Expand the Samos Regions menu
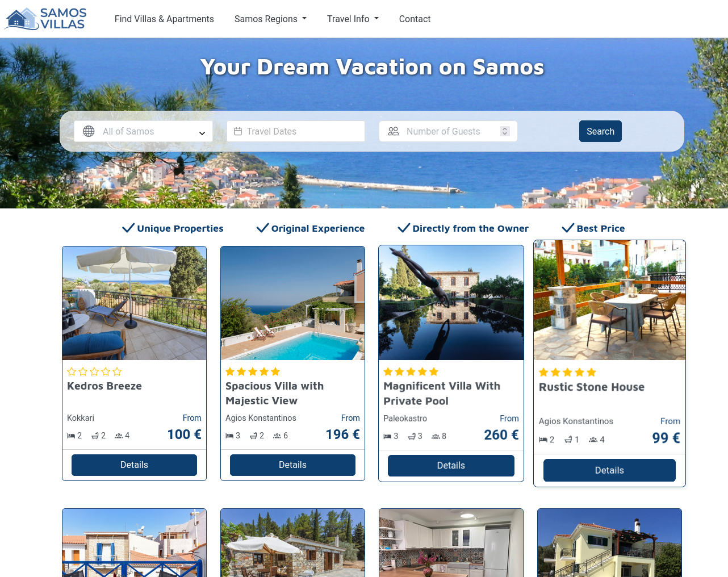This screenshot has width=728, height=577. [x=270, y=19]
